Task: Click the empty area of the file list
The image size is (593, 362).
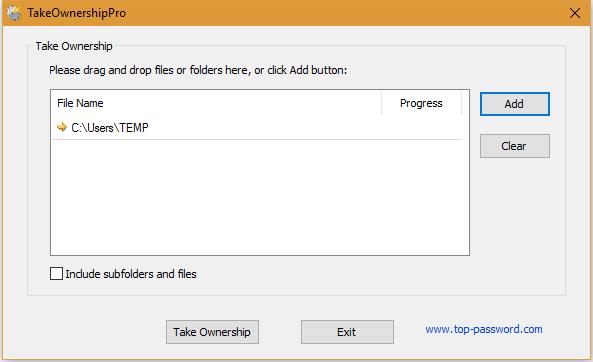Action: click(260, 197)
